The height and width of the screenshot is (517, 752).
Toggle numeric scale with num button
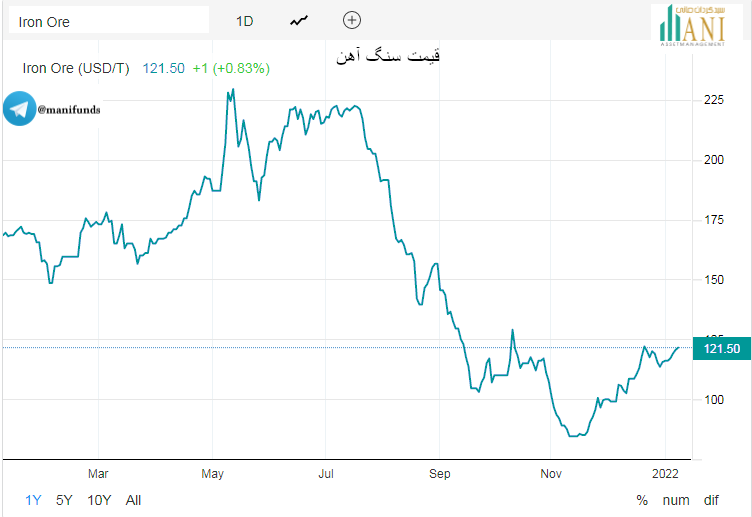pos(676,500)
